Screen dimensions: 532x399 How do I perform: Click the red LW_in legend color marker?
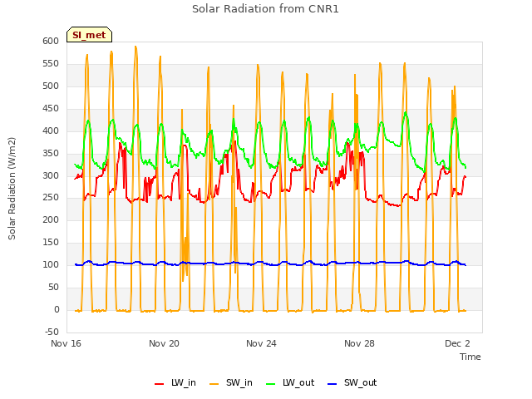pos(159,384)
